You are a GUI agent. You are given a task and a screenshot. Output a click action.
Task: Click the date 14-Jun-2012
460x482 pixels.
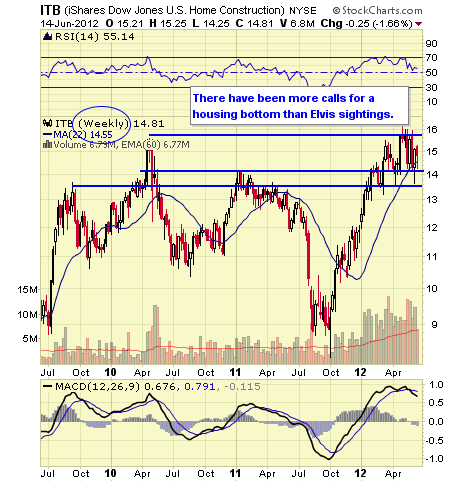(x=70, y=24)
